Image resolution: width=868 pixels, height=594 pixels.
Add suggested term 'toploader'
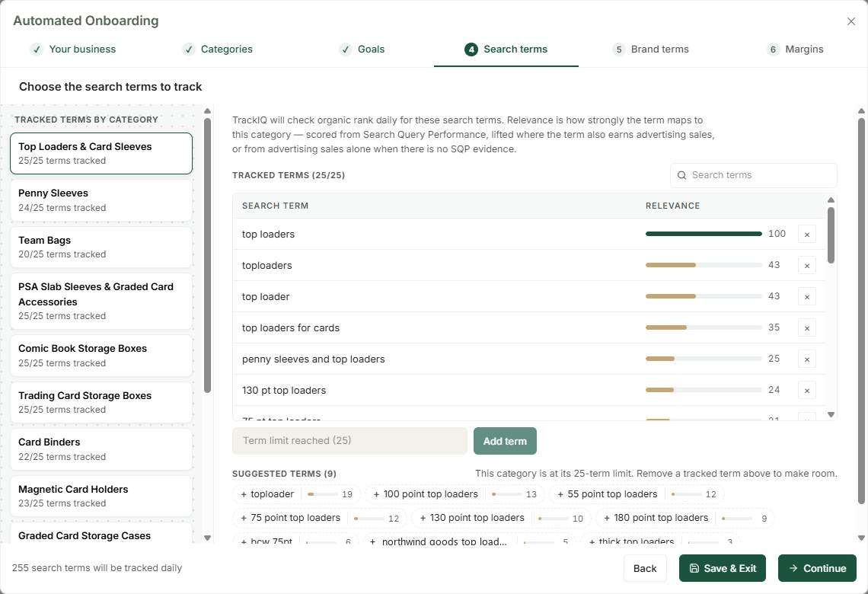click(296, 494)
